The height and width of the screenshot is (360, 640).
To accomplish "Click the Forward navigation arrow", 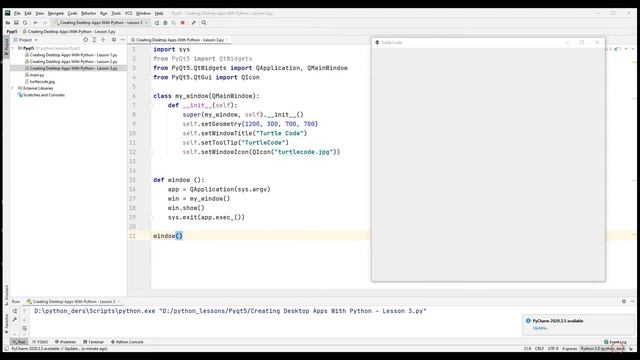I will click(x=45, y=23).
